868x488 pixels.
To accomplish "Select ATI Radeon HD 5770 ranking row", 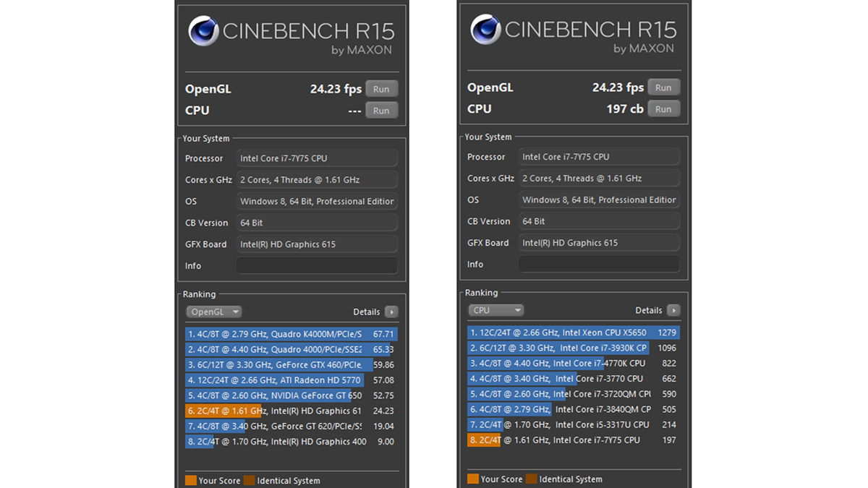I will (292, 380).
